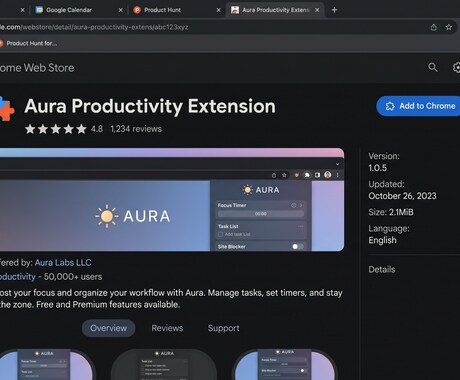Open the Task List three-dot menu in preview

(x=300, y=226)
